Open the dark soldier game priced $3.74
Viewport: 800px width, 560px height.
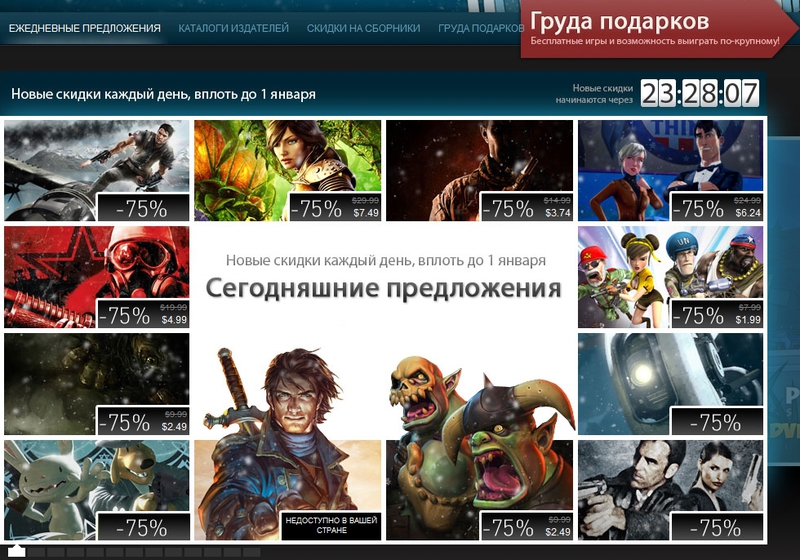480,170
